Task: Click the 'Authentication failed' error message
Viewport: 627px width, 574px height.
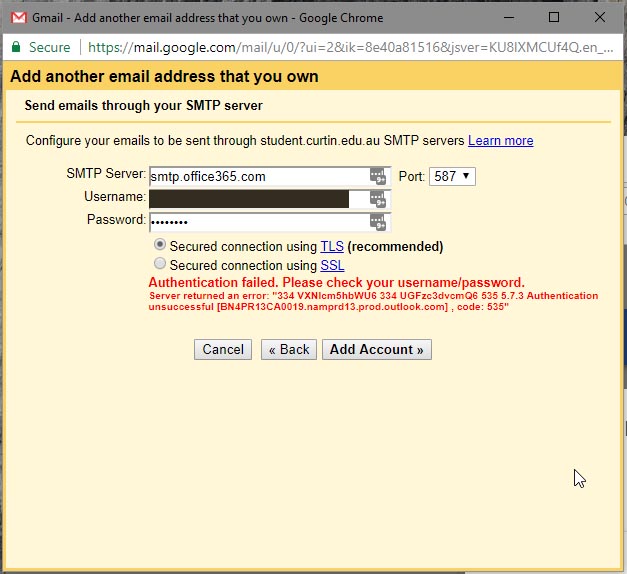Action: 336,282
